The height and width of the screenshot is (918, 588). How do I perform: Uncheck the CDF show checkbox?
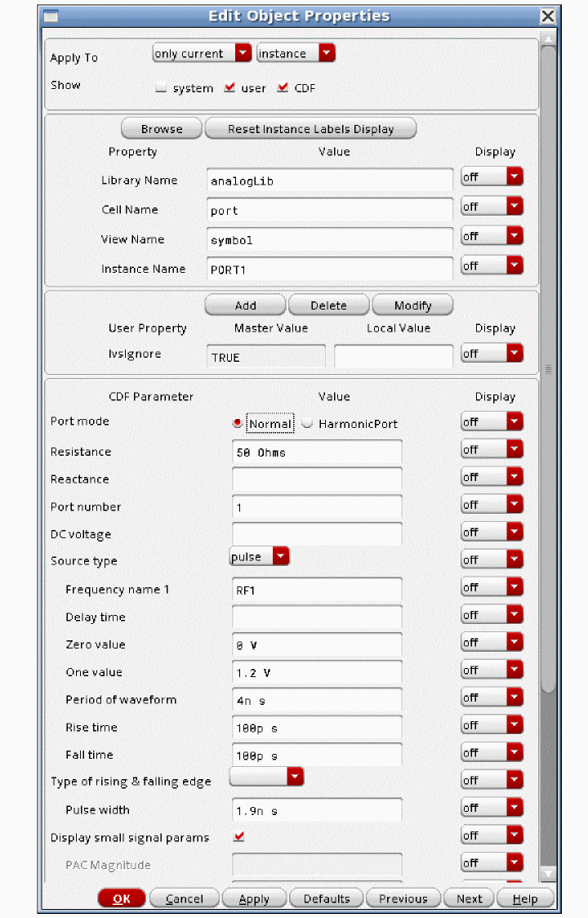283,88
